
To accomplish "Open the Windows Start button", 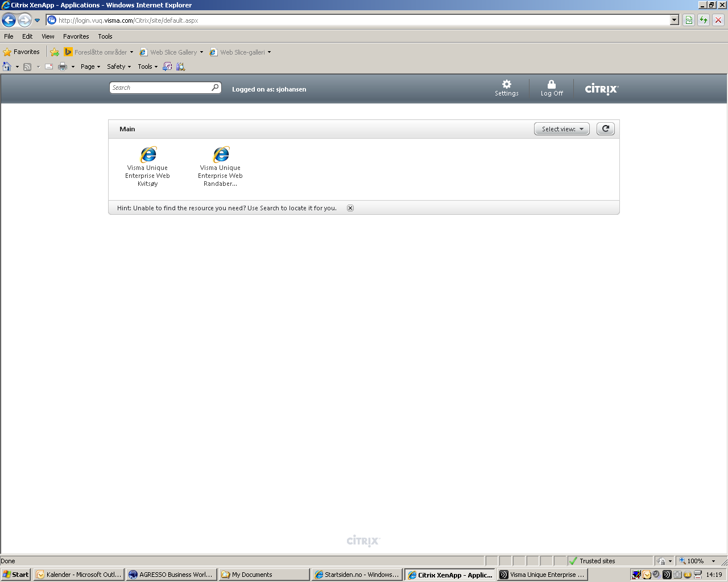I will (16, 575).
